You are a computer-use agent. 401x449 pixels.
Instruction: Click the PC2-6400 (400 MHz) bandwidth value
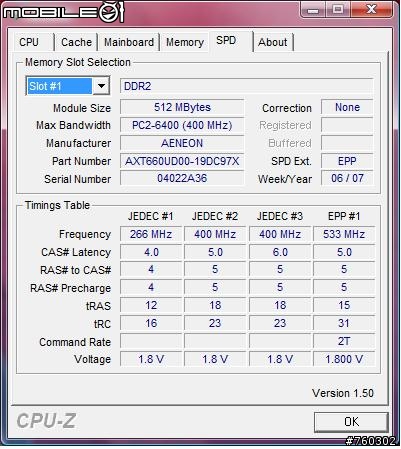pos(182,125)
